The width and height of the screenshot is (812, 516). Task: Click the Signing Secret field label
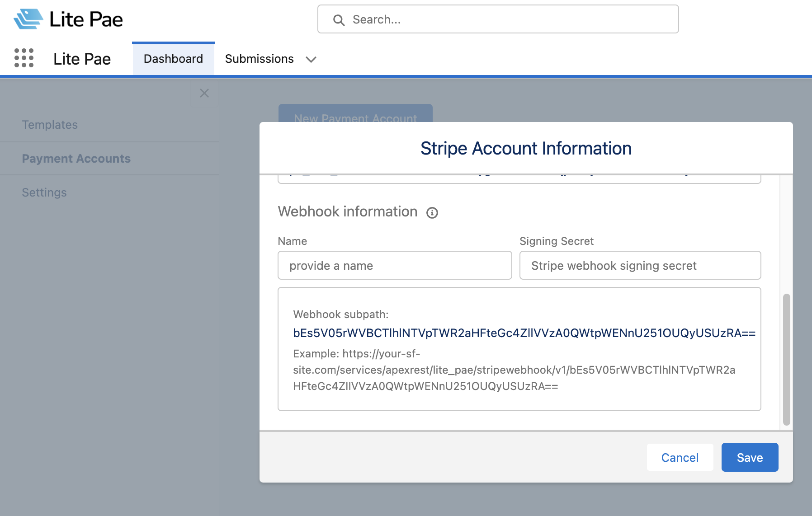point(557,241)
